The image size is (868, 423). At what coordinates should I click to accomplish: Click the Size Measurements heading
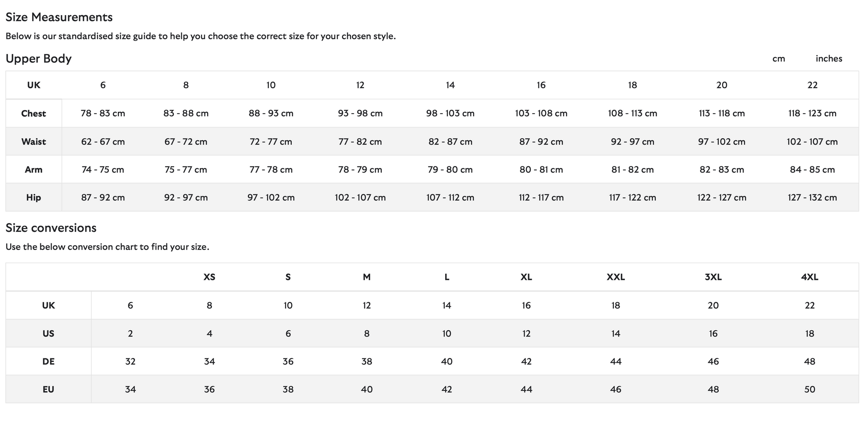59,17
